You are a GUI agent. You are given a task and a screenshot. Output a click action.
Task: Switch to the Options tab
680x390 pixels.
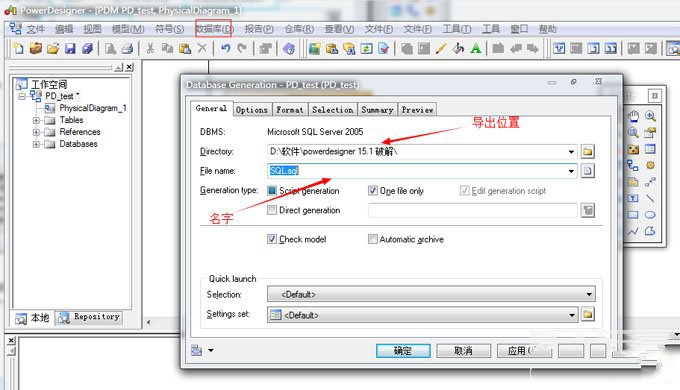point(252,110)
